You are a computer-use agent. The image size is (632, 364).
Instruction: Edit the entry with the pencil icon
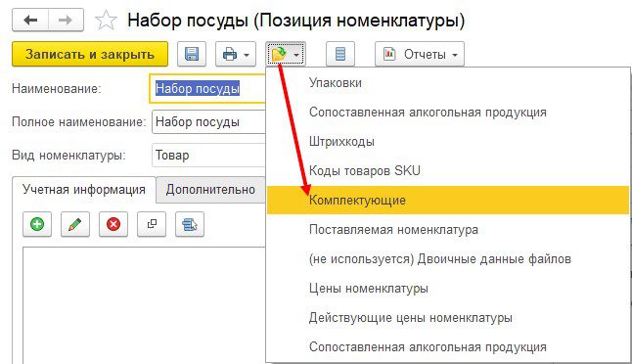point(75,224)
